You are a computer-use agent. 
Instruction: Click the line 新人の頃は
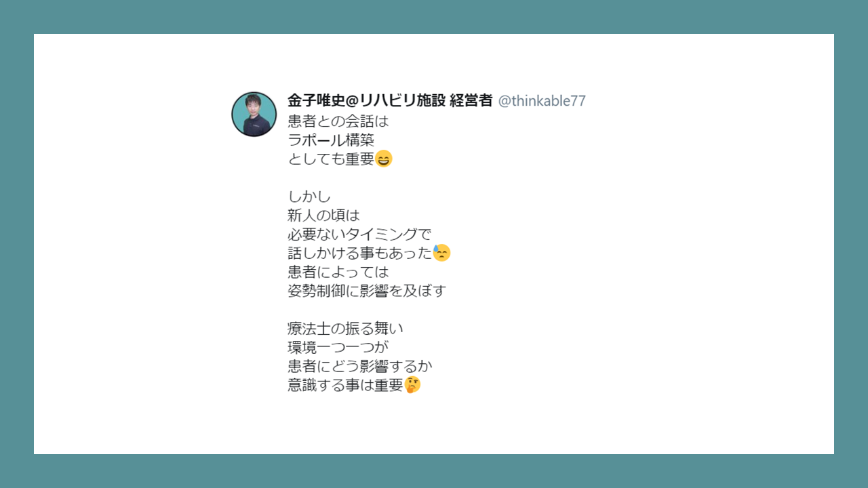pos(323,216)
